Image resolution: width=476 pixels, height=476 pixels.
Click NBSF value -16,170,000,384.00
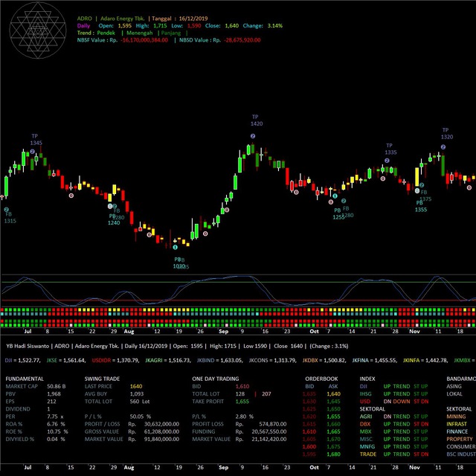pyautogui.click(x=144, y=40)
